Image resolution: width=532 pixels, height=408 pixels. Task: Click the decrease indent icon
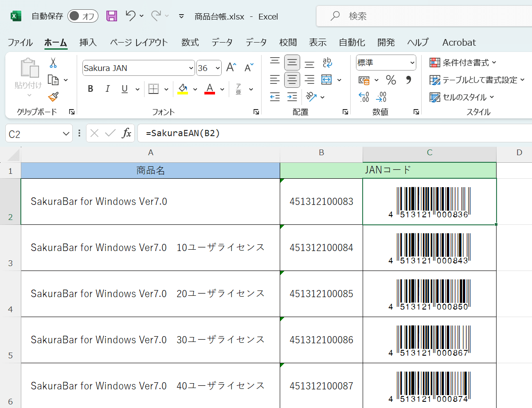(x=275, y=97)
